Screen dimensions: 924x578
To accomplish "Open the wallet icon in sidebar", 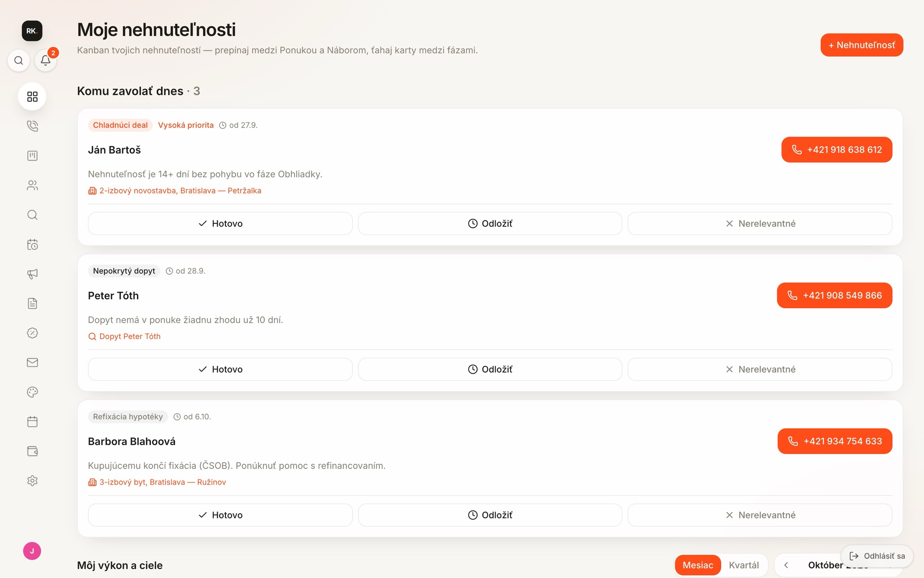I will point(32,451).
